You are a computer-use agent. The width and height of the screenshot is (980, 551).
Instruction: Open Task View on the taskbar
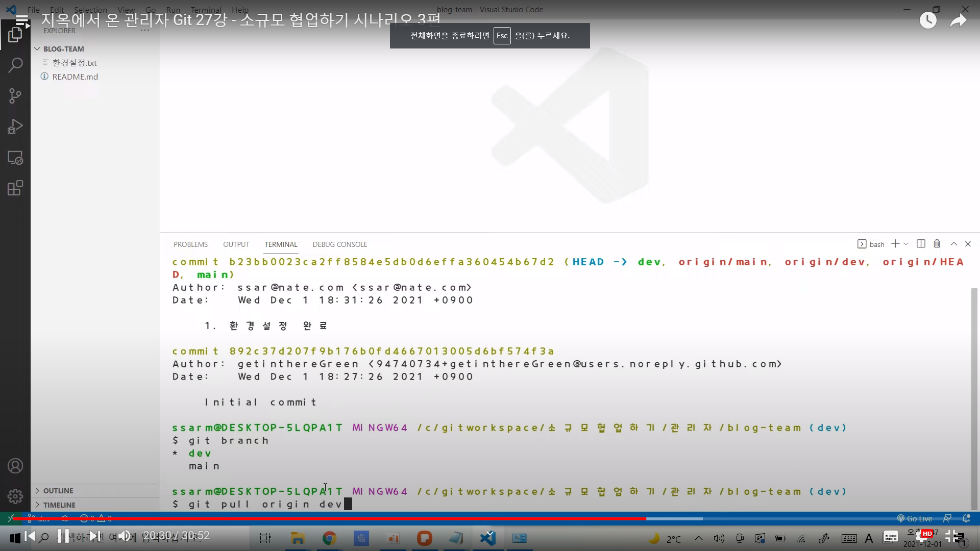pyautogui.click(x=265, y=538)
